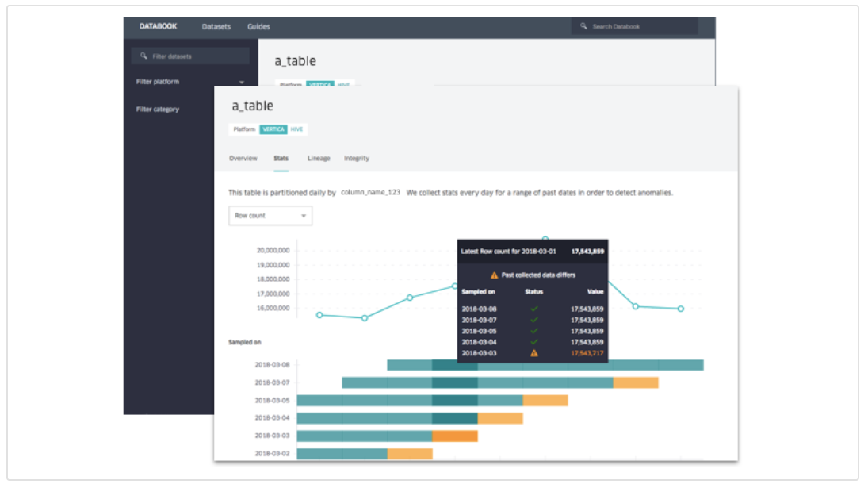The height and width of the screenshot is (488, 868).
Task: Switch to the Stats tab
Action: (281, 159)
